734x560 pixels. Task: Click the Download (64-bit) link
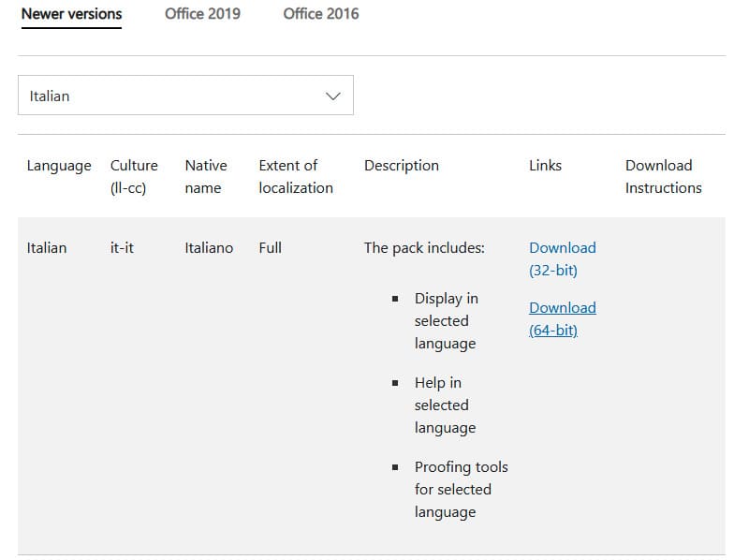(x=562, y=318)
